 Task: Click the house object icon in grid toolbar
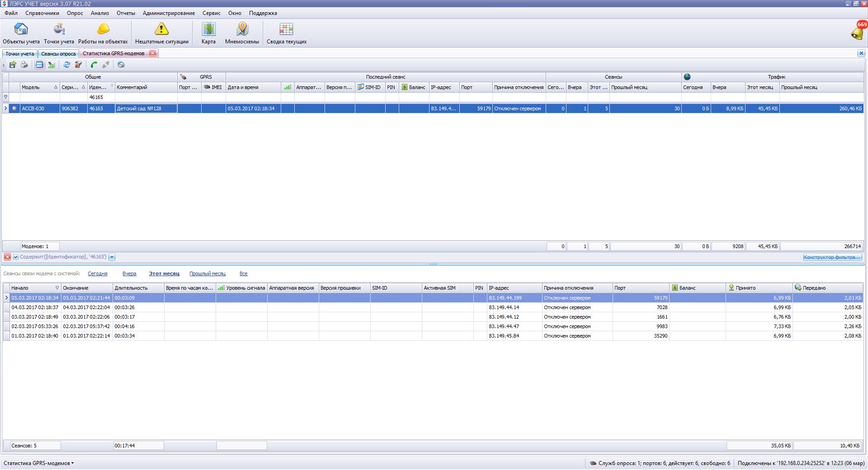click(121, 65)
